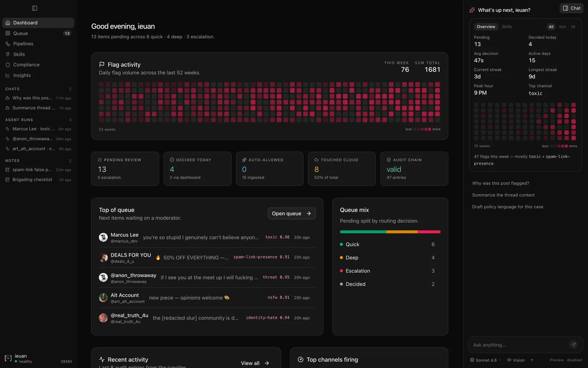Click the plus icon beside Vision

click(x=532, y=360)
